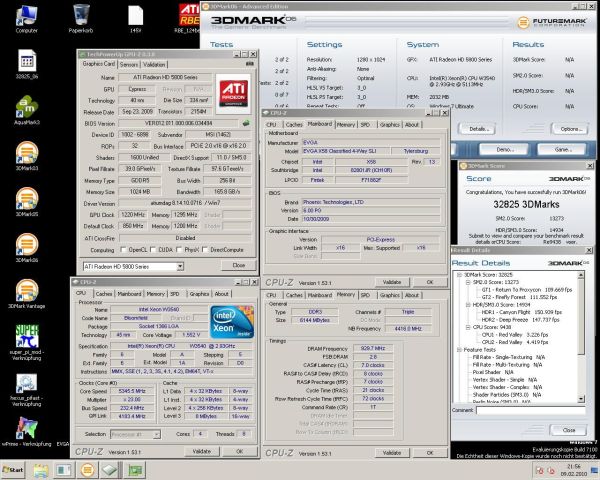Click Close button in GPU-Z window
Image resolution: width=600 pixels, height=480 pixels.
tap(239, 265)
